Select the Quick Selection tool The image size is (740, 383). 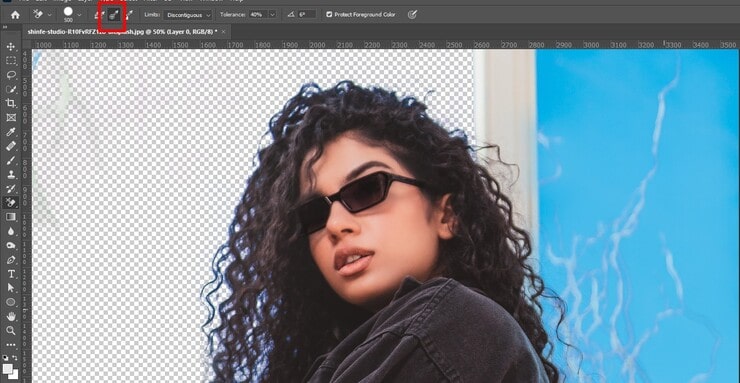tap(11, 89)
